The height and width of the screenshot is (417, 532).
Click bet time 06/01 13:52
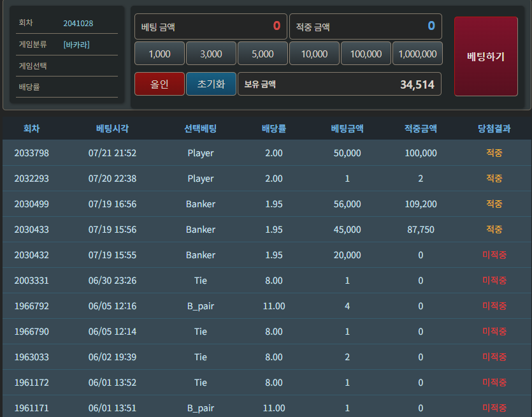(112, 383)
